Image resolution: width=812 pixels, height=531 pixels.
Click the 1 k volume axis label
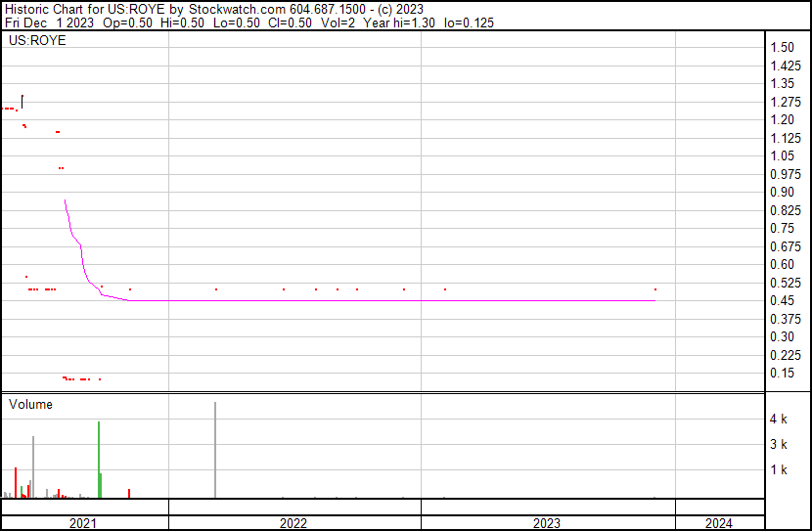tap(779, 470)
